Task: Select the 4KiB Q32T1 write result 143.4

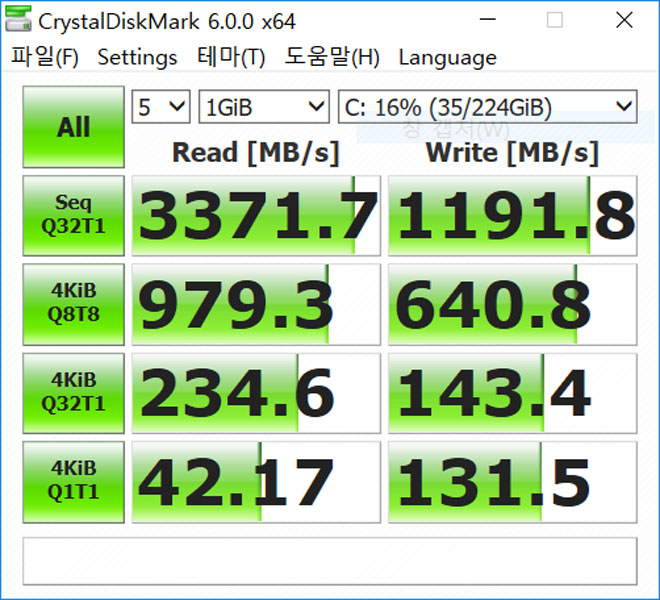Action: click(x=512, y=393)
